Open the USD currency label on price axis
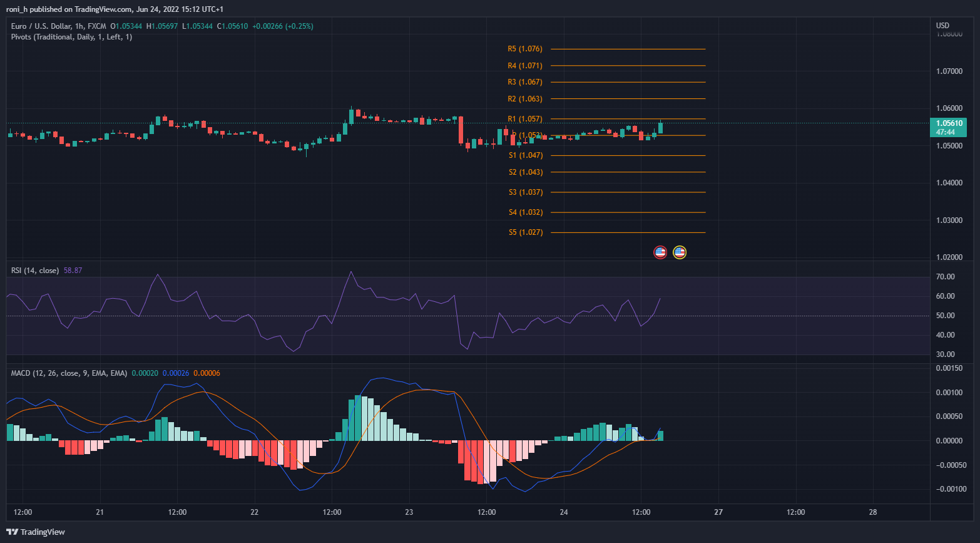 point(942,26)
